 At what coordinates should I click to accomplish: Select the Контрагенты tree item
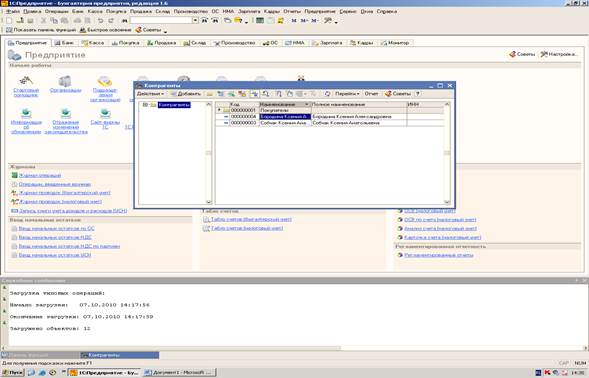click(174, 105)
